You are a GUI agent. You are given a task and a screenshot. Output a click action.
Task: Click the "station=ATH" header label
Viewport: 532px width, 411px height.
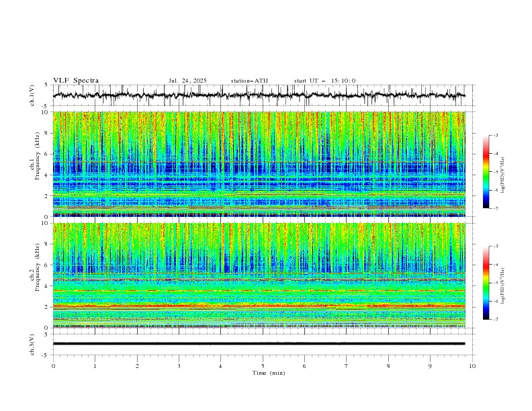[x=249, y=81]
